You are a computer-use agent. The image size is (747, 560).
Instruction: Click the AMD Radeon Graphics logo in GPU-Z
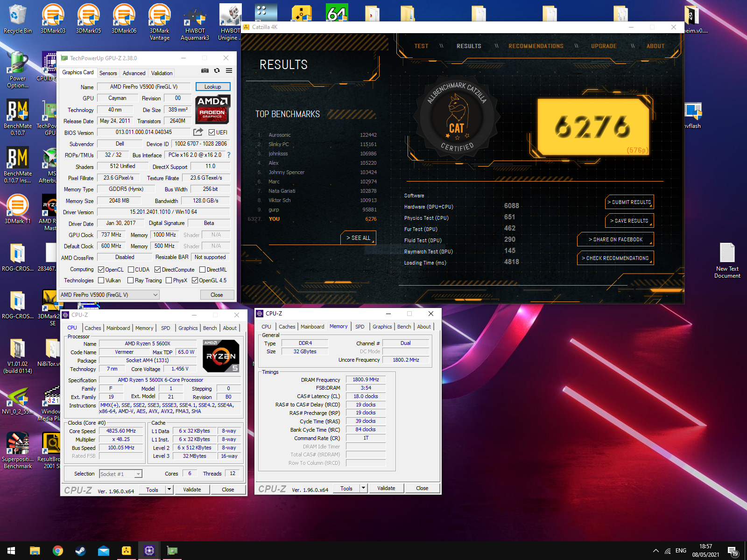tap(212, 109)
